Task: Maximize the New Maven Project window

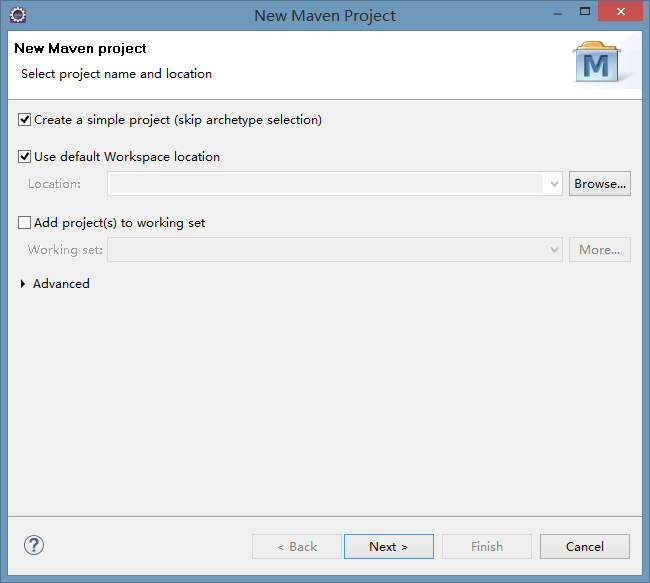Action: (585, 12)
